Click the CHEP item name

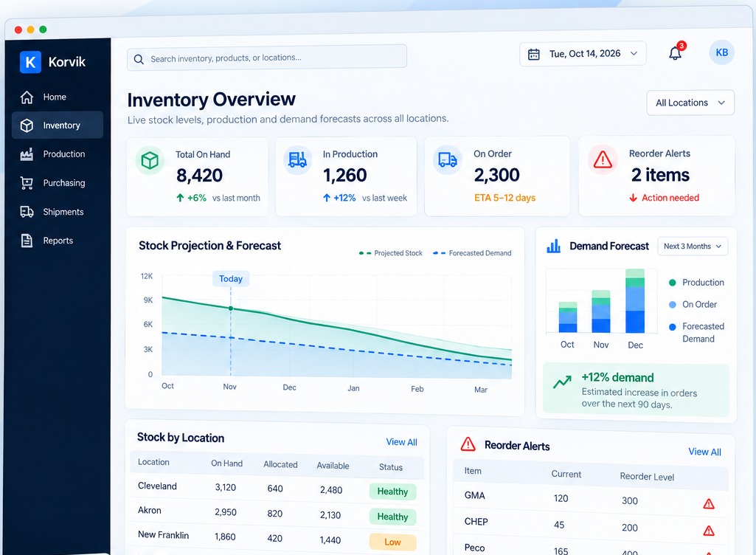(476, 522)
